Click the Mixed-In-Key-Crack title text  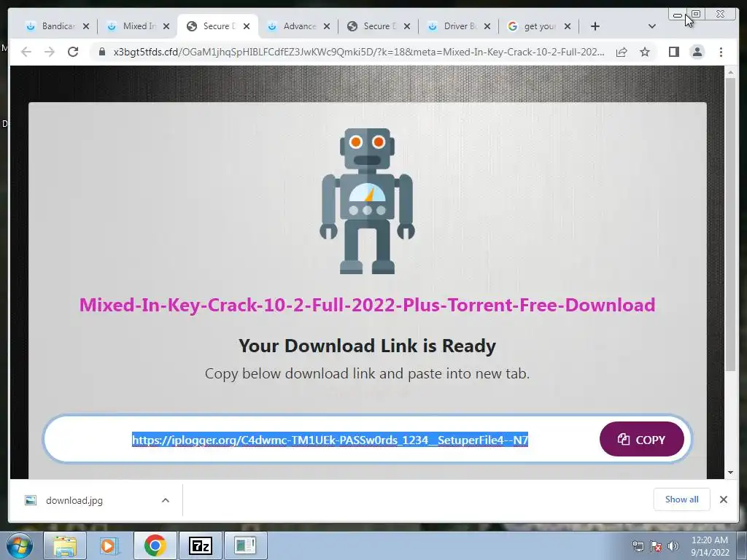368,305
